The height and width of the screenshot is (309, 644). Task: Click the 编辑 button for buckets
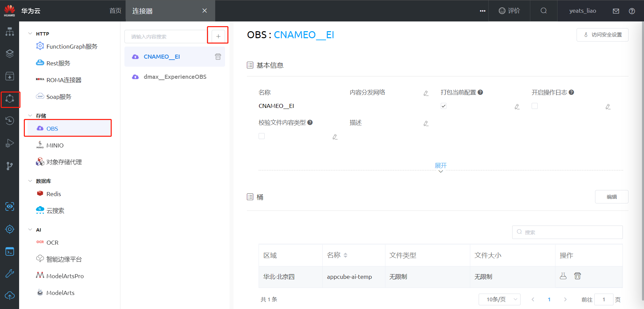(612, 197)
